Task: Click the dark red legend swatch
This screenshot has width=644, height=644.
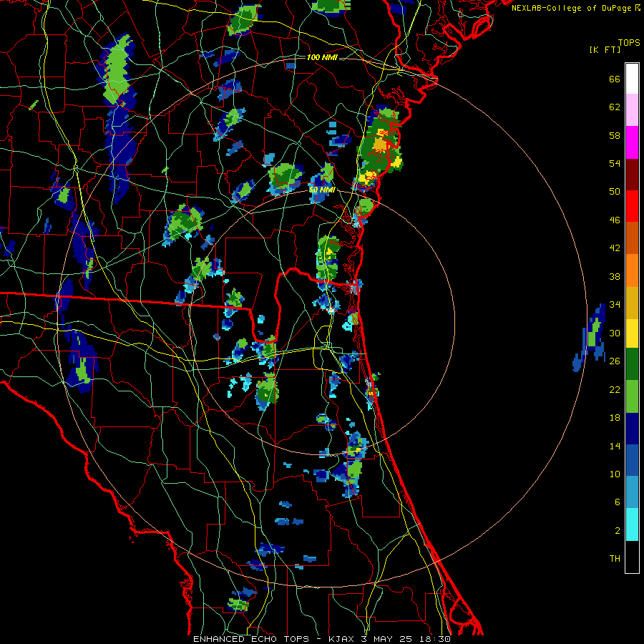Action: tap(632, 175)
